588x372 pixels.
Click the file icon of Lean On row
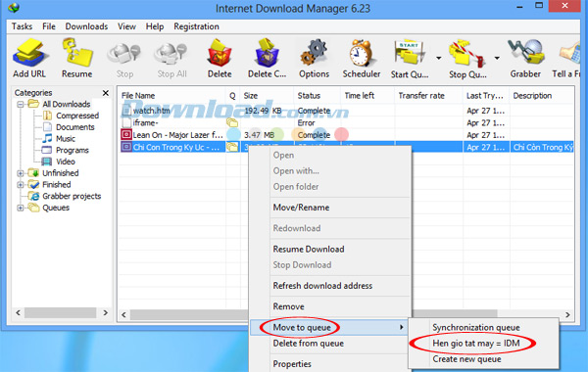click(x=126, y=134)
